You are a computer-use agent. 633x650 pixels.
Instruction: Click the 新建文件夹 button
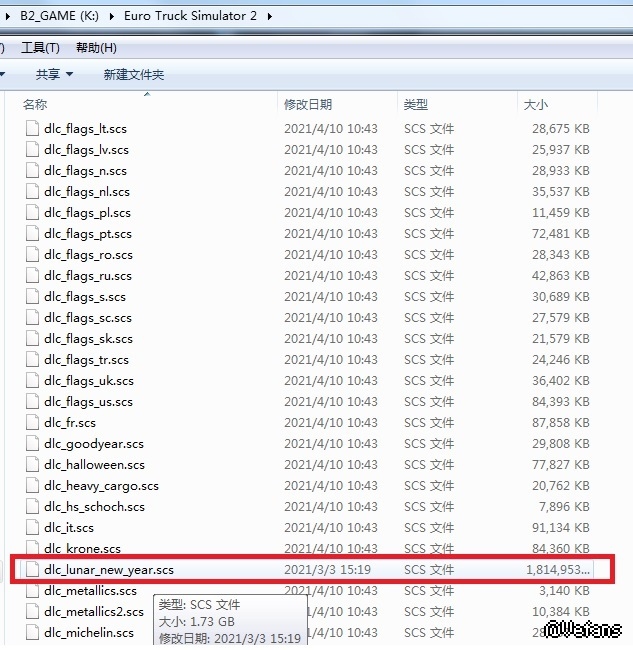coord(134,75)
